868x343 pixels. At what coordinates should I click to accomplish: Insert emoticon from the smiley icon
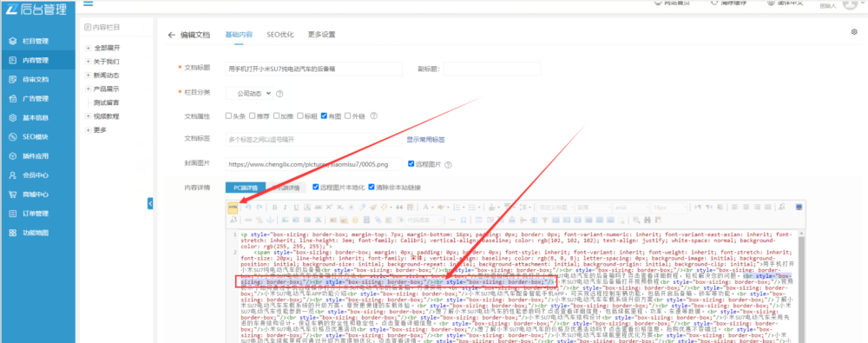point(355,220)
